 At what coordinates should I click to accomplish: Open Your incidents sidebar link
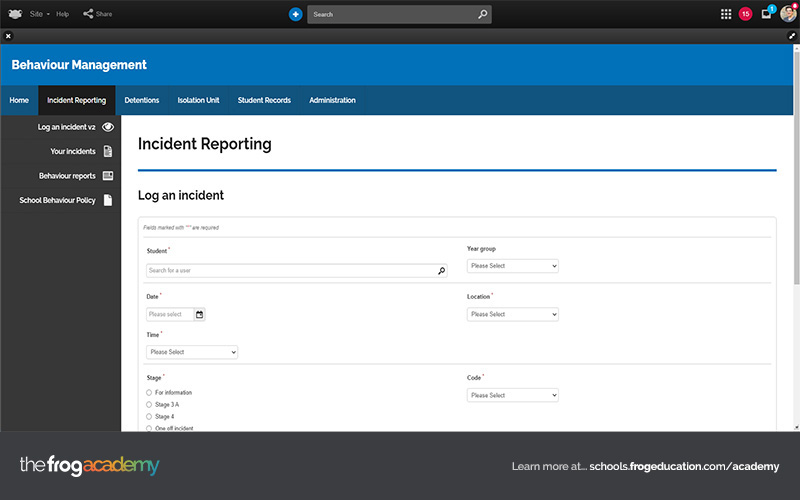tap(72, 152)
